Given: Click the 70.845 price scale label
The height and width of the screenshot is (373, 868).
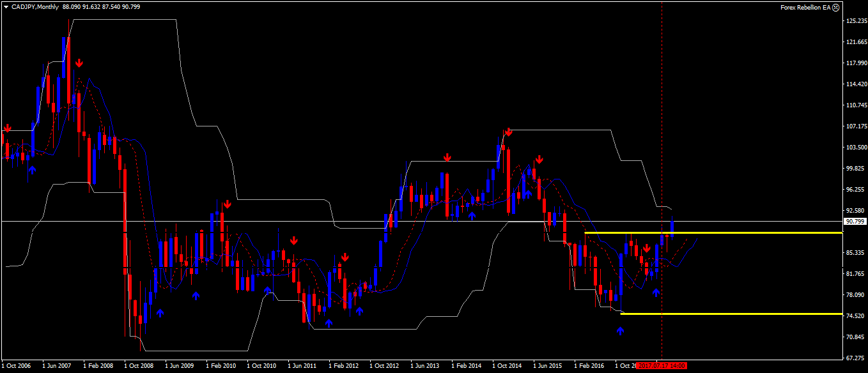Looking at the screenshot, I should [x=855, y=337].
